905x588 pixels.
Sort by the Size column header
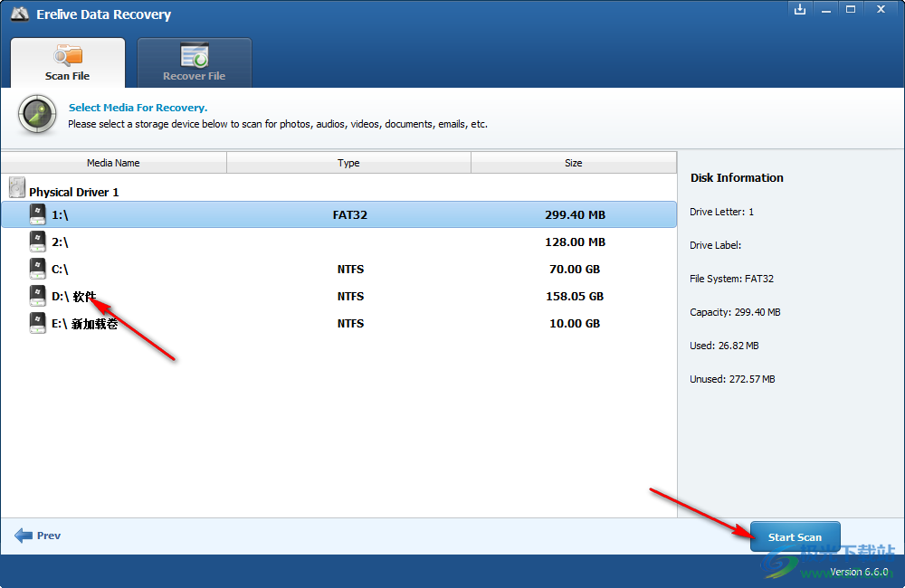click(x=574, y=163)
